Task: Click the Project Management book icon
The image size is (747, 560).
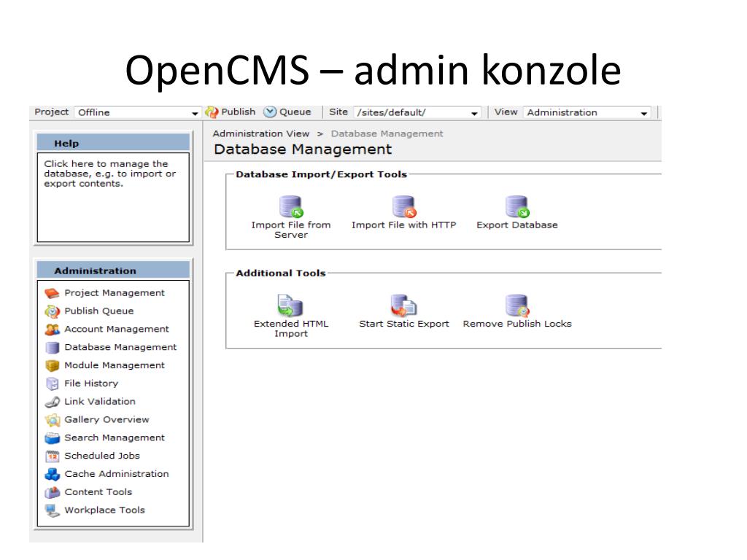Action: [x=52, y=293]
